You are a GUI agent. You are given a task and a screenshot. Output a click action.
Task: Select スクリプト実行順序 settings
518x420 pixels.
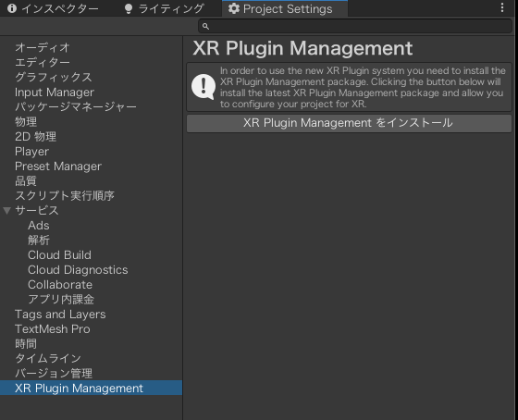(x=65, y=195)
